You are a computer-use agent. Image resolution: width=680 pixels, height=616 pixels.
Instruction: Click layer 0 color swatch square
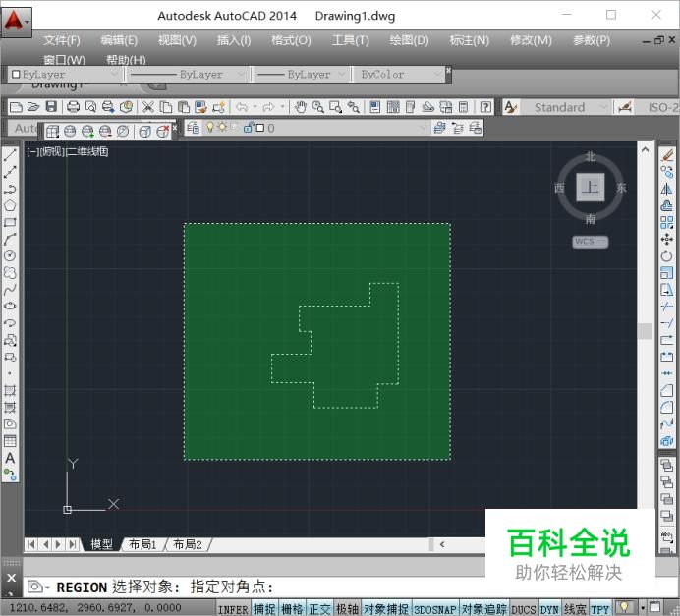tap(259, 128)
